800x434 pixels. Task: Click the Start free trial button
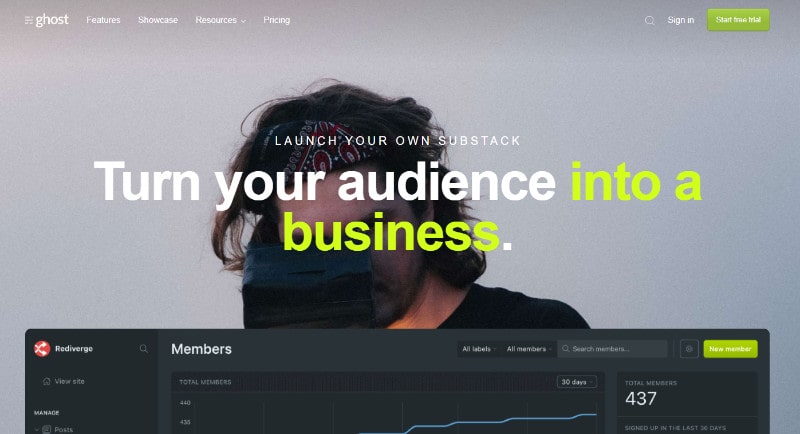(738, 20)
